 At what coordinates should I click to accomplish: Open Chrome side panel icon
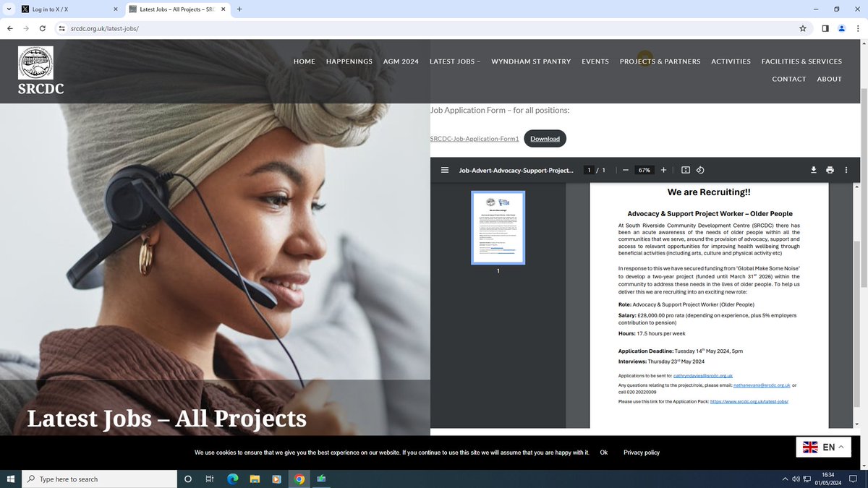(x=825, y=28)
